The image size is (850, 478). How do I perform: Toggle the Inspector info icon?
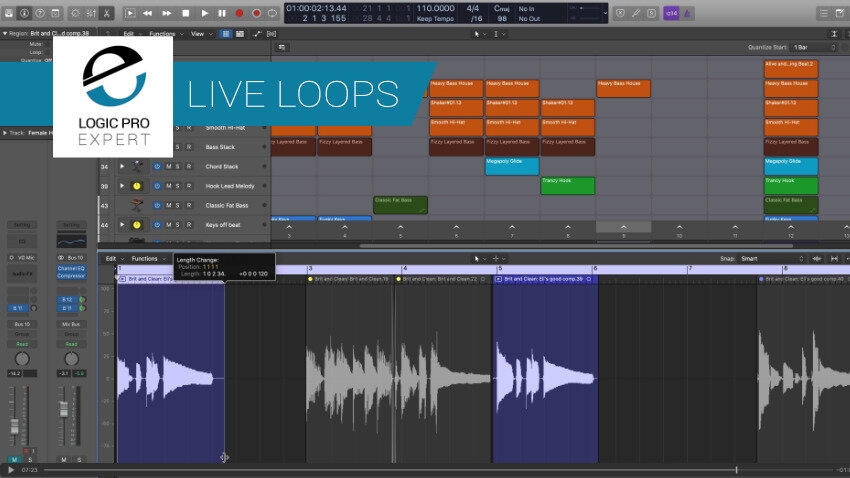(x=24, y=13)
